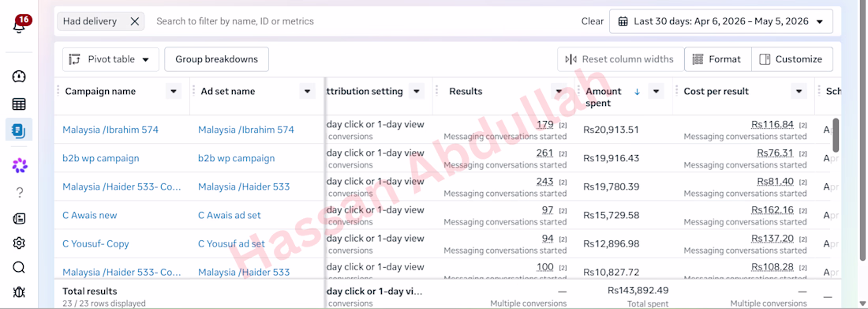Click Reset column widths button

pos(620,59)
